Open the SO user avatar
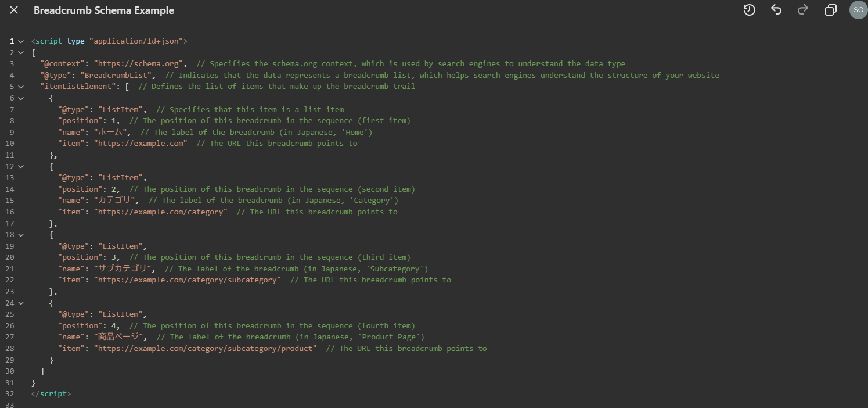868x408 pixels. tap(858, 10)
